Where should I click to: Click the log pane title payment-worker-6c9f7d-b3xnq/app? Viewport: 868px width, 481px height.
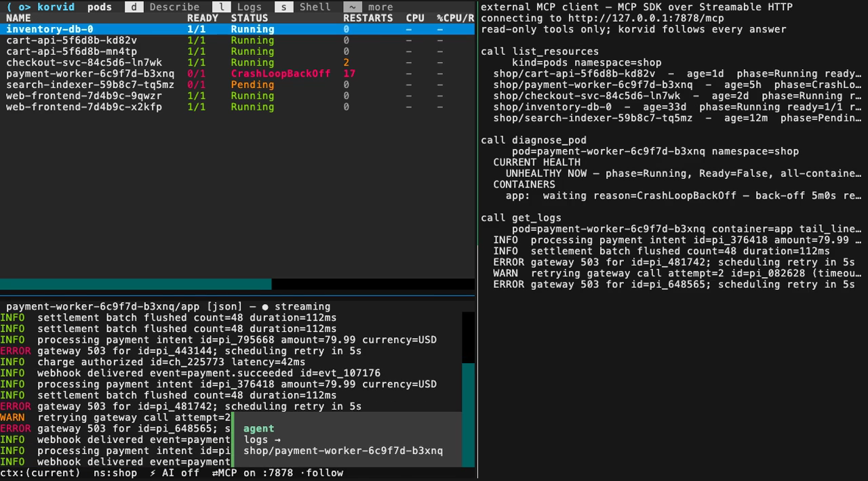[x=103, y=307]
